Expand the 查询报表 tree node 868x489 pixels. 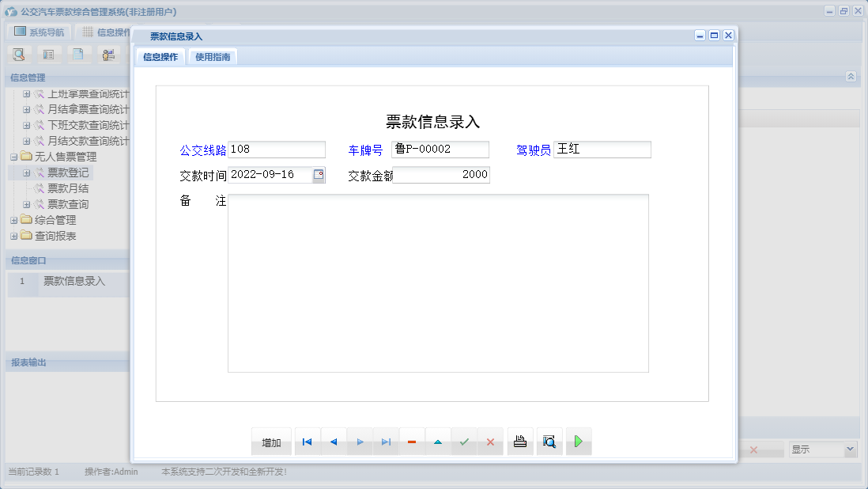pos(12,235)
